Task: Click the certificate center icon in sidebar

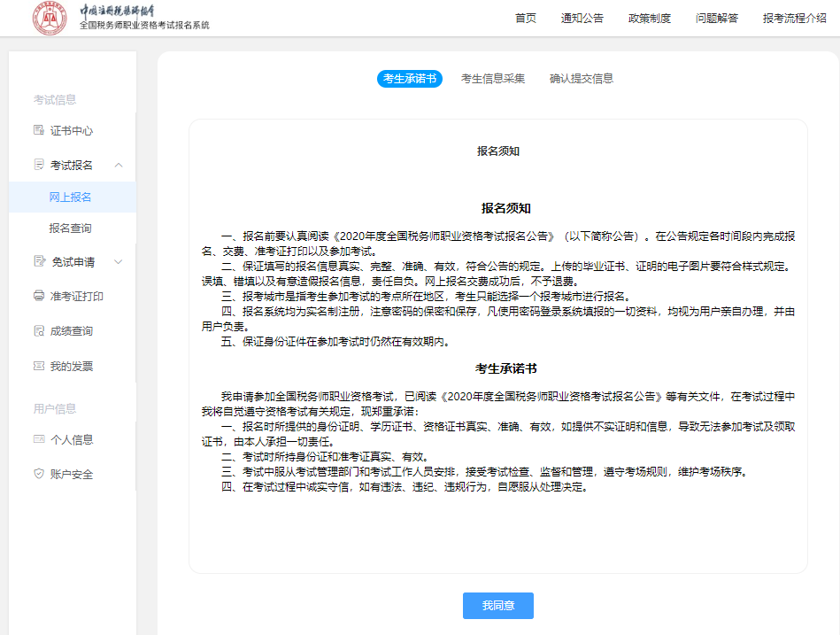Action: (38, 131)
